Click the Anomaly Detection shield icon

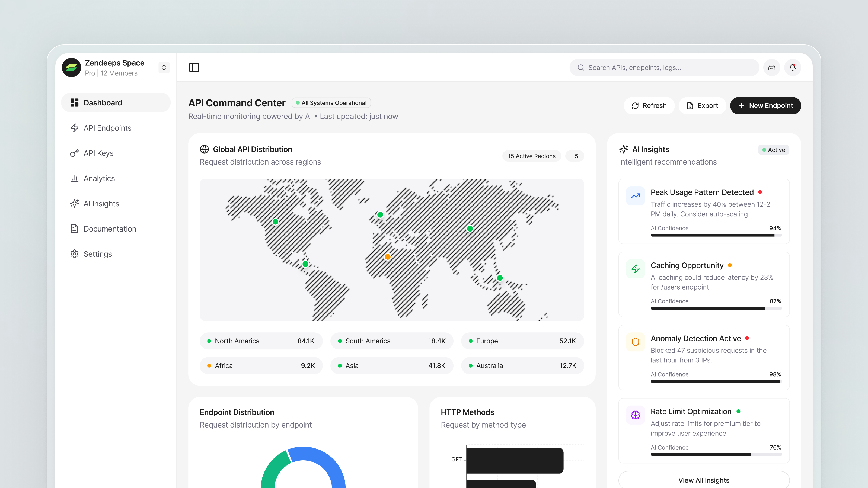point(636,342)
